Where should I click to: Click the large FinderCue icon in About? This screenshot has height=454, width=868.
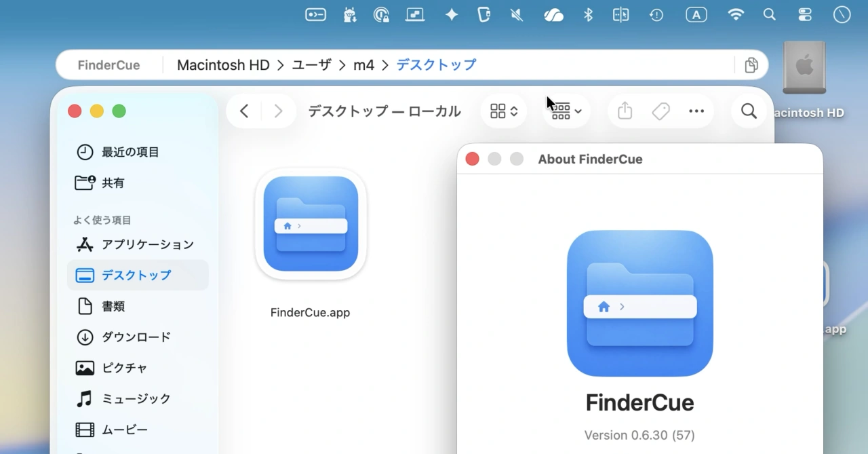click(x=639, y=303)
